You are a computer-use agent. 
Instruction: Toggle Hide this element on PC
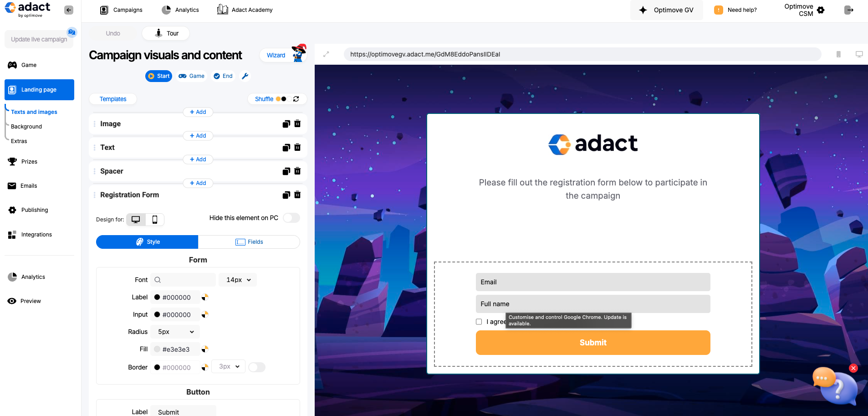[x=291, y=218]
